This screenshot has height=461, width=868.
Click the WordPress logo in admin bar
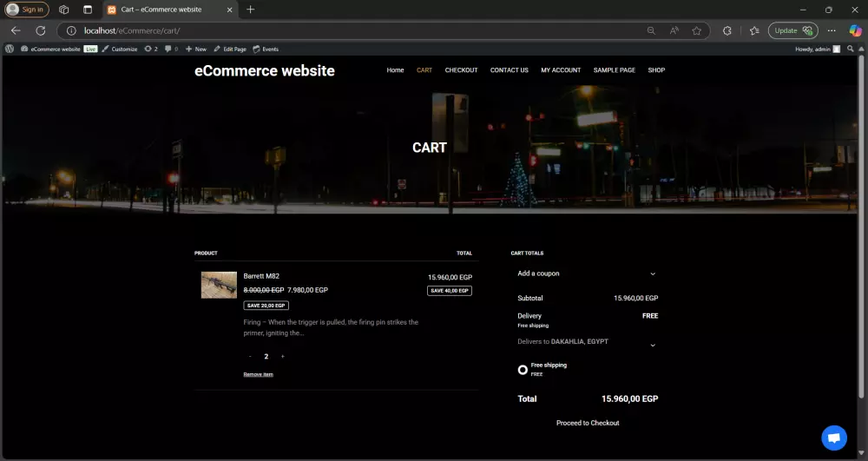coord(10,49)
